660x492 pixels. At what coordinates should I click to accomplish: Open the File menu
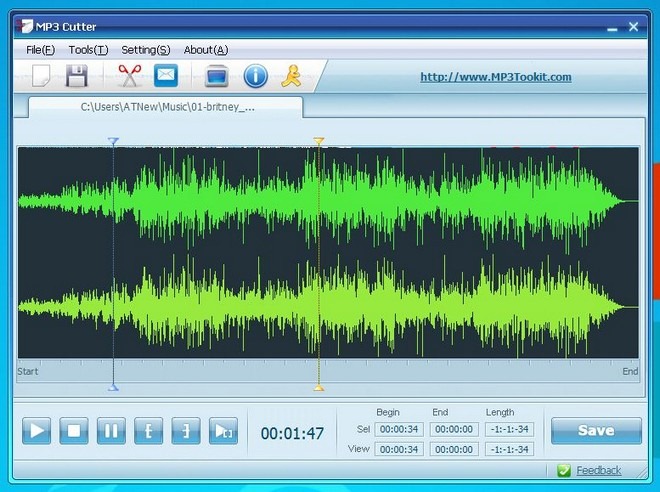pyautogui.click(x=40, y=50)
